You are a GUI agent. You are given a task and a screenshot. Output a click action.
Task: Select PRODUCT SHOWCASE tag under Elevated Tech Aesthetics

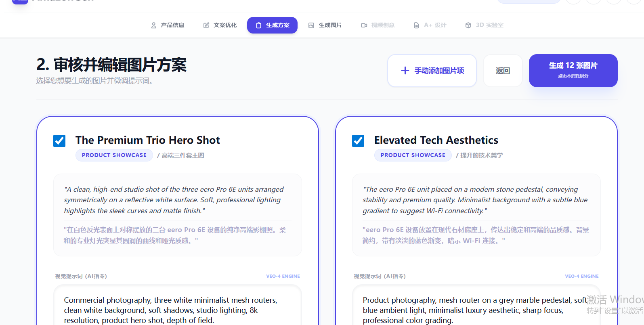(x=413, y=155)
